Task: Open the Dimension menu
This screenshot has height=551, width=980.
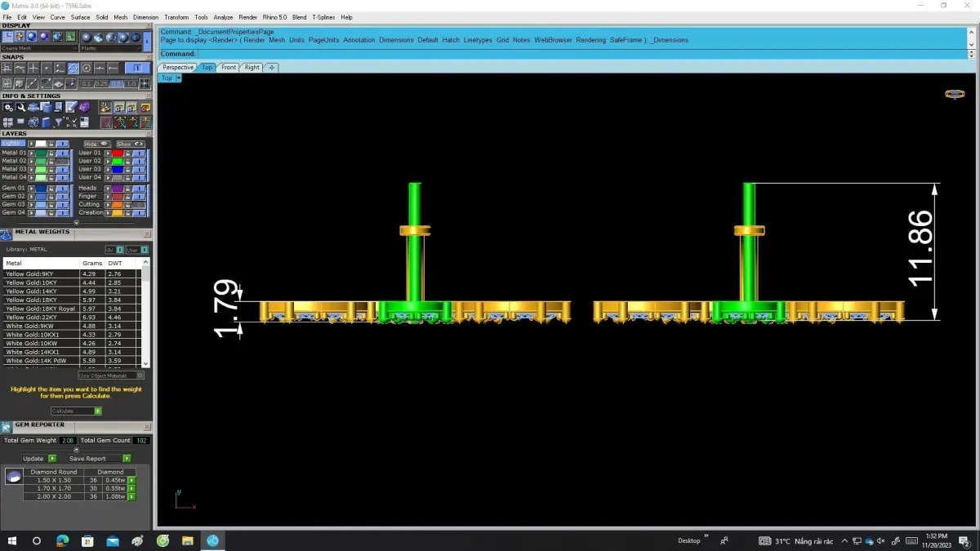Action: click(146, 17)
